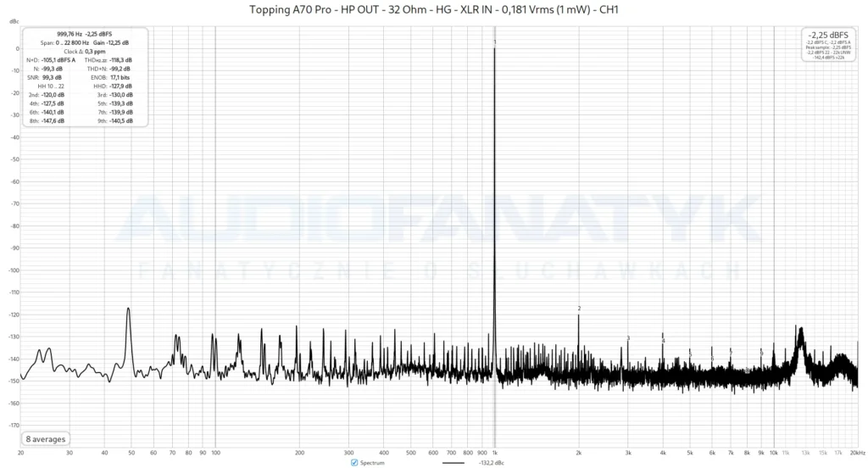The image size is (868, 468).
Task: Click the THD value -118,3 dB
Action: click(x=120, y=60)
